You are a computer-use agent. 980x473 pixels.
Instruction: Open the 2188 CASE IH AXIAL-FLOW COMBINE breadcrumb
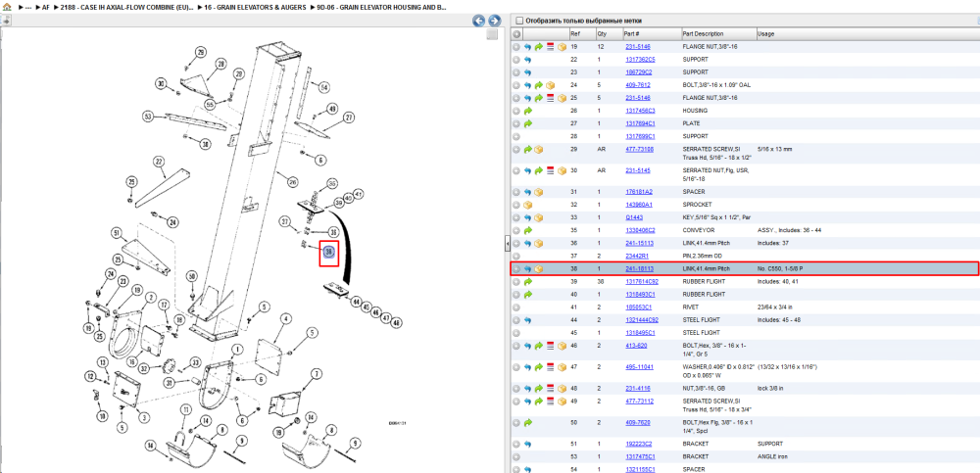click(126, 8)
